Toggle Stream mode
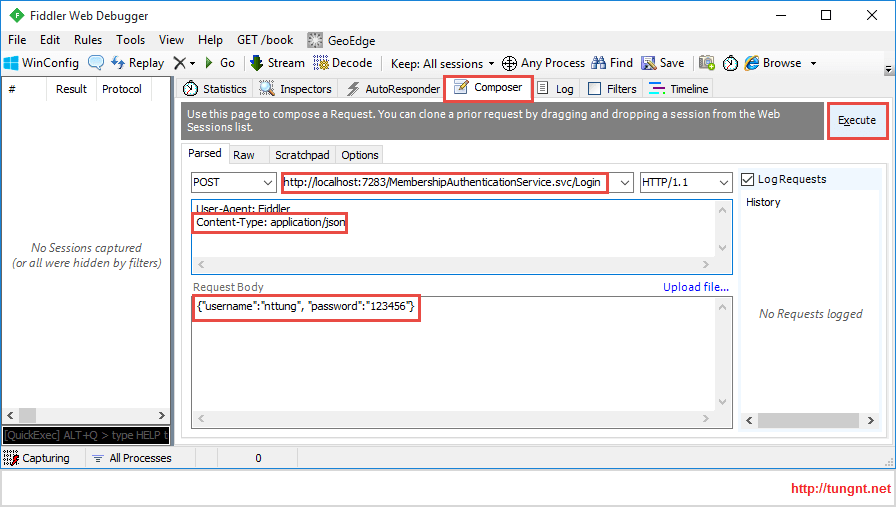This screenshot has width=896, height=507. (x=278, y=63)
